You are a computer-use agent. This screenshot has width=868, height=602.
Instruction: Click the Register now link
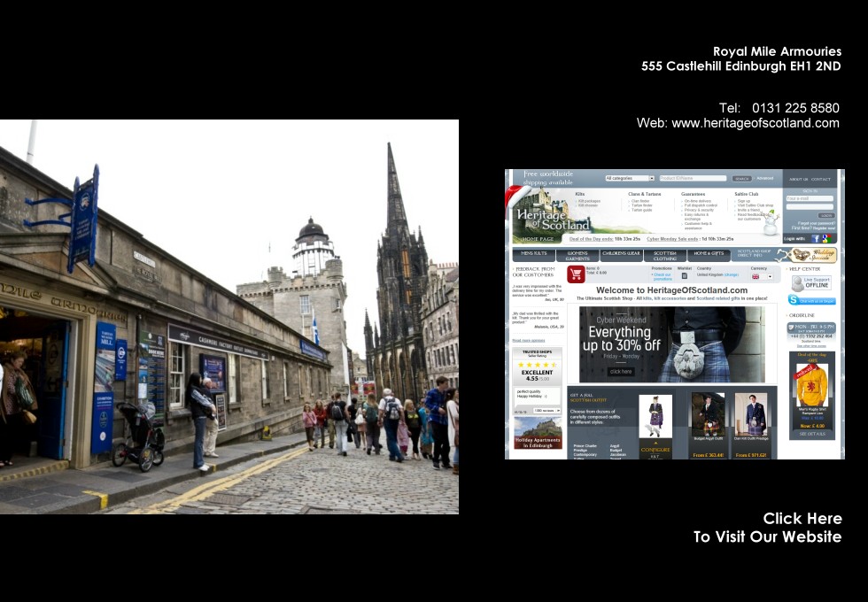824,228
